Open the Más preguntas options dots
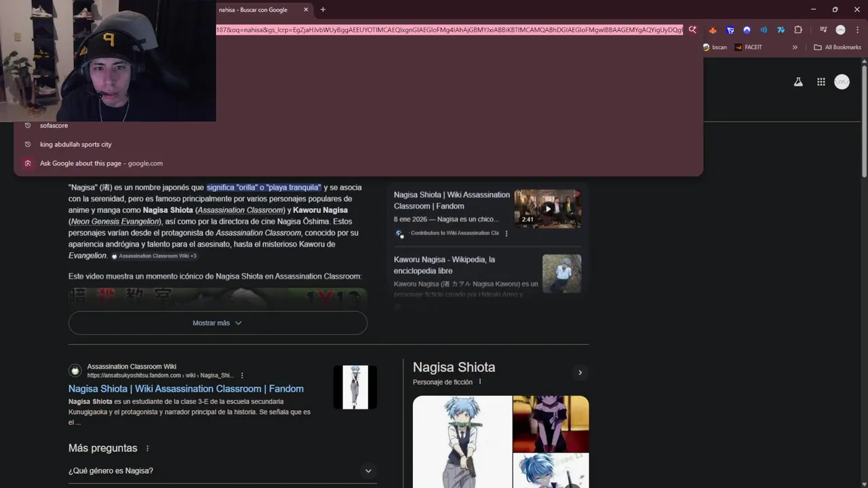868x488 pixels. pos(147,448)
